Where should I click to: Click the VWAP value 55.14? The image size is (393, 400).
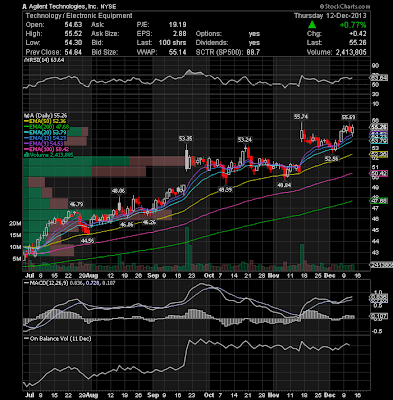tap(178, 52)
